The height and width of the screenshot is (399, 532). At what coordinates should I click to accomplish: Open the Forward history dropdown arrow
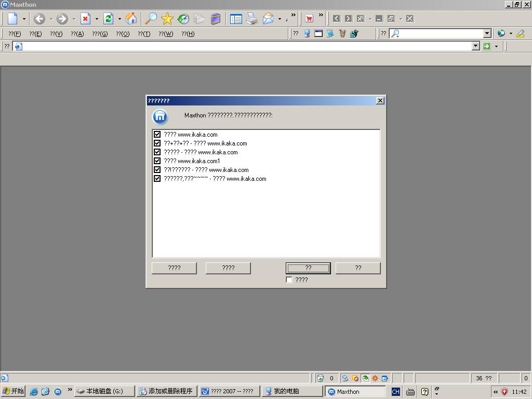[x=74, y=19]
